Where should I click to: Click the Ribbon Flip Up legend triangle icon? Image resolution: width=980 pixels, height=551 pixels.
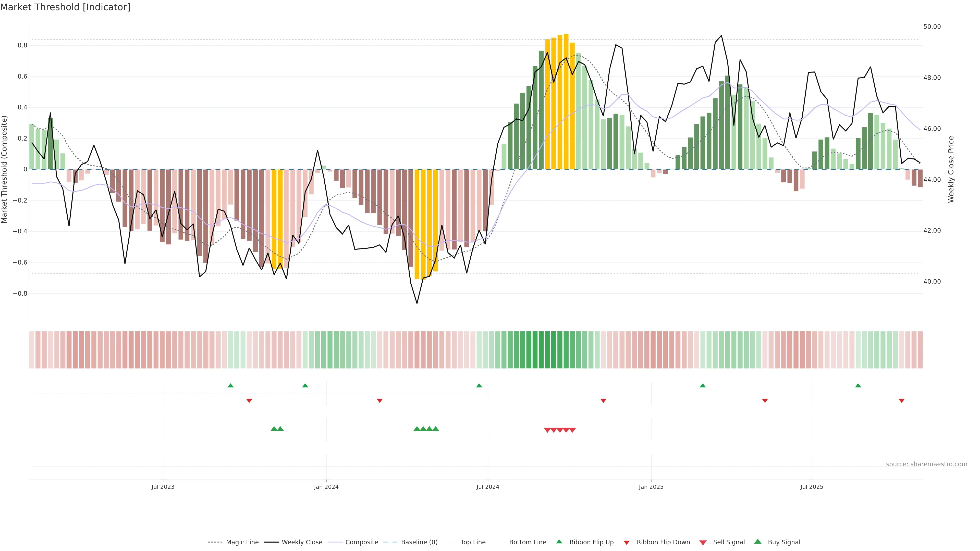(559, 542)
